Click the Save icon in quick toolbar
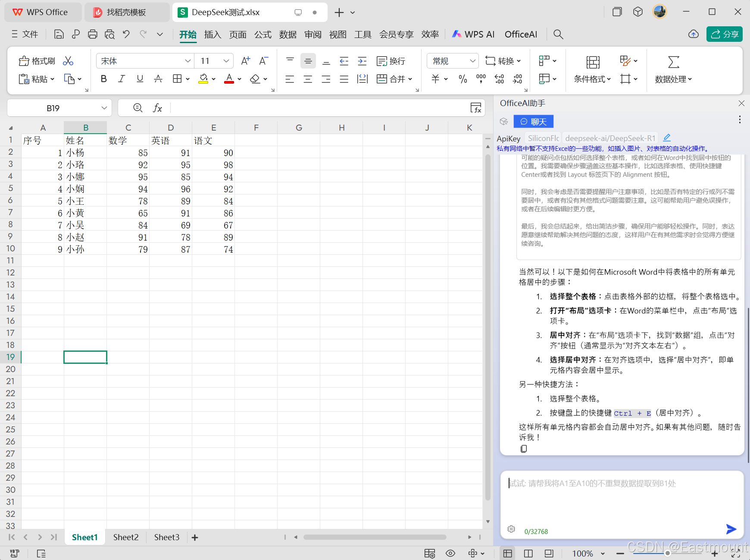 [x=59, y=34]
